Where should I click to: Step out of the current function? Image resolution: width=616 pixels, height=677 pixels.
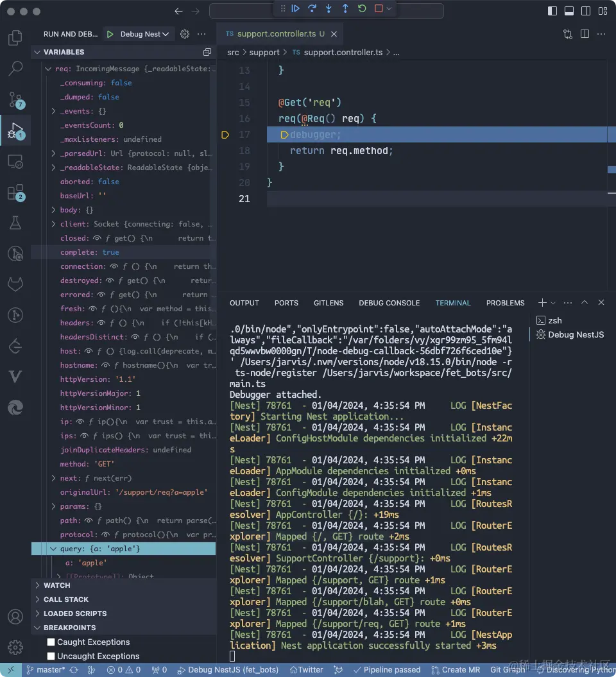(345, 8)
